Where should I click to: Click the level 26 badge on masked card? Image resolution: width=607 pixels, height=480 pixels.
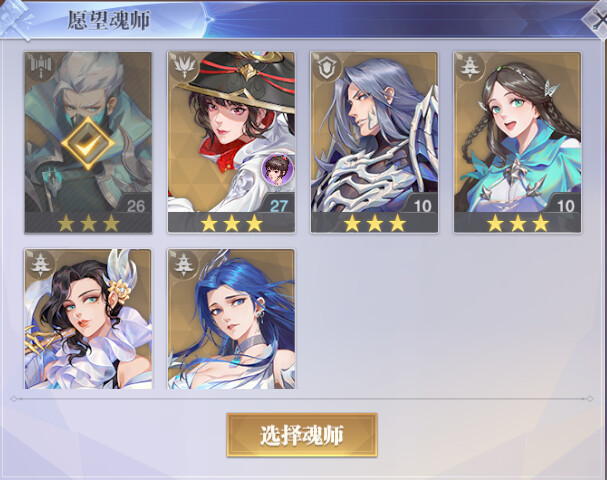click(x=136, y=206)
